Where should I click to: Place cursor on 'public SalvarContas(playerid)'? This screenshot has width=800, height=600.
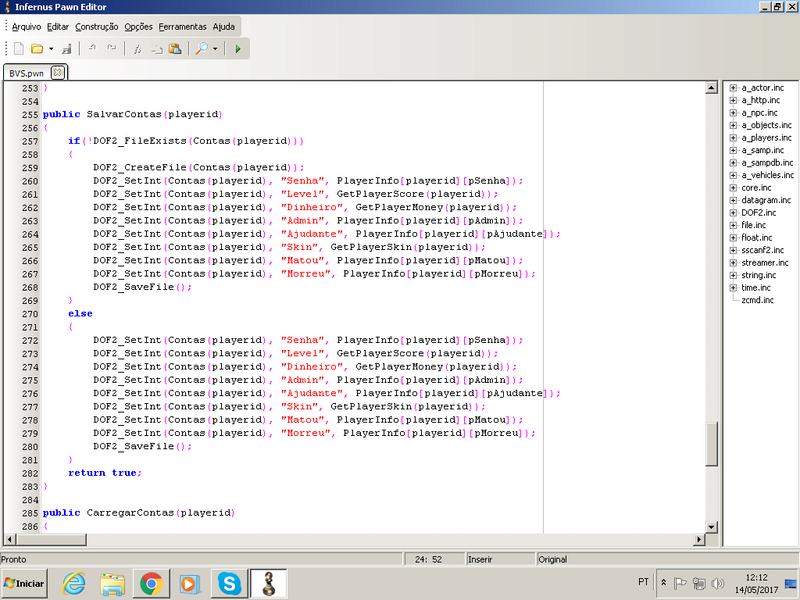pyautogui.click(x=132, y=114)
